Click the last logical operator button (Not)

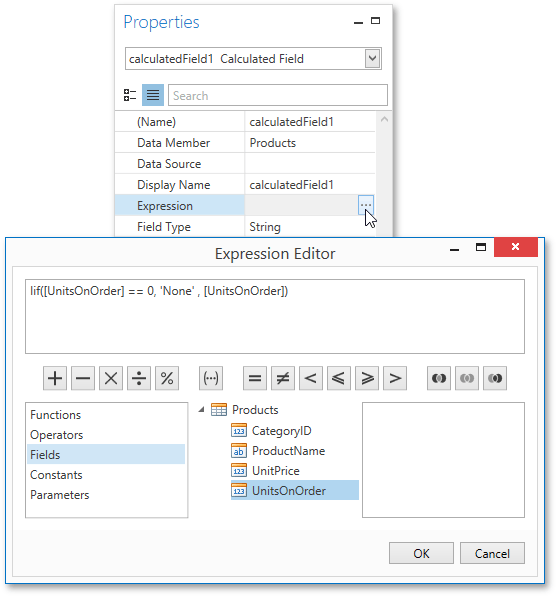tap(495, 378)
